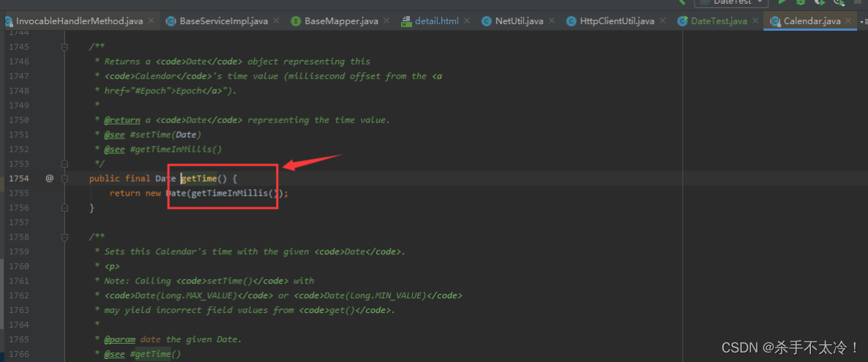Viewport: 868px width, 362px height.
Task: Open the DateTest run configuration dropdown
Action: click(x=730, y=2)
